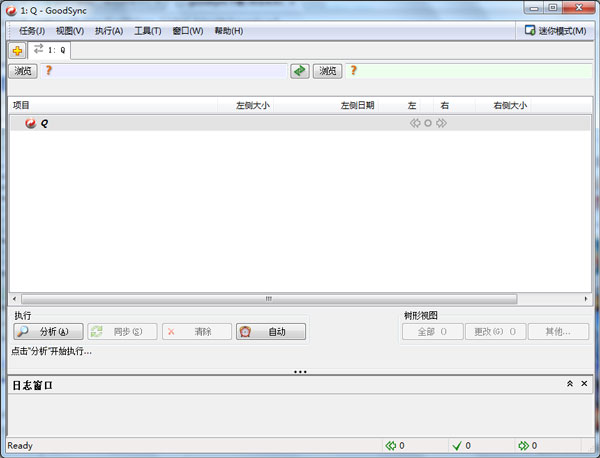Click the circle icon in Q row
600x458 pixels.
[428, 123]
